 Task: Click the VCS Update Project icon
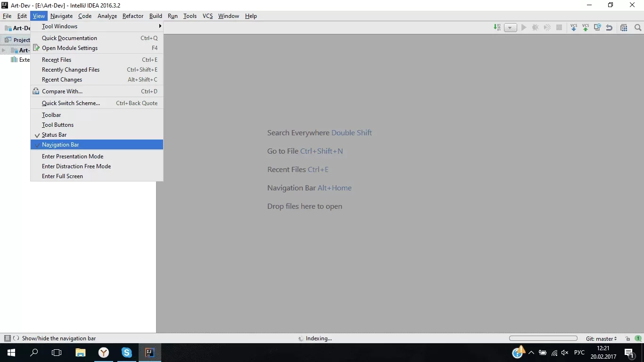point(574,28)
